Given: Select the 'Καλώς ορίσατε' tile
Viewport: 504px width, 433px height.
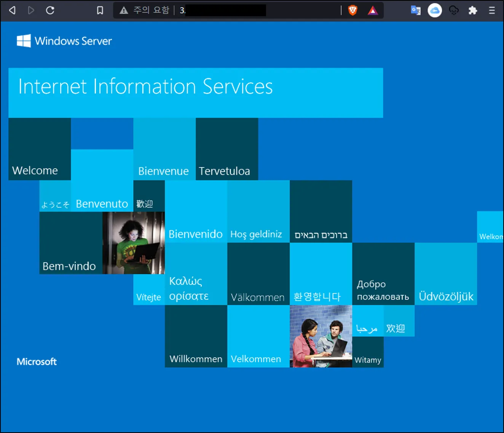Looking at the screenshot, I should click(x=196, y=274).
